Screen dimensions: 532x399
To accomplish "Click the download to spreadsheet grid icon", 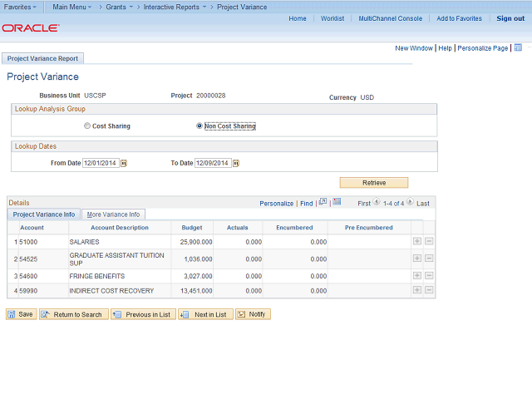I will (337, 202).
